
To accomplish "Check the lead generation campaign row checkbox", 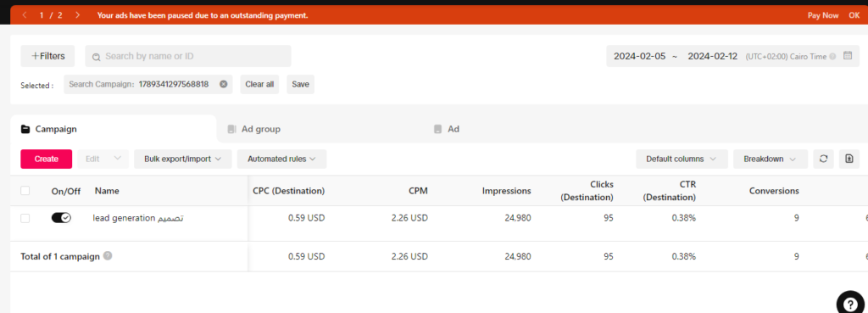I will (25, 218).
